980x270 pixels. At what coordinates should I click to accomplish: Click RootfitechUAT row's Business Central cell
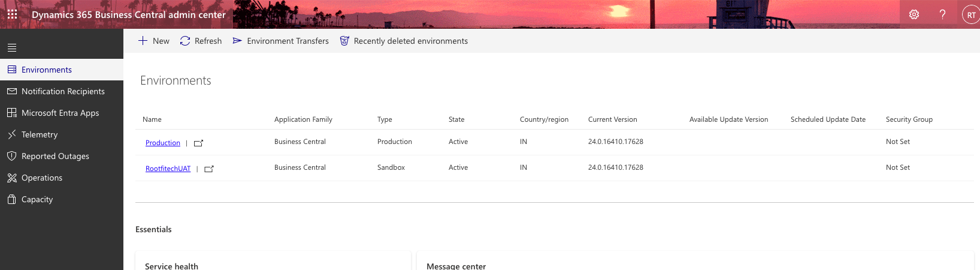click(x=300, y=167)
